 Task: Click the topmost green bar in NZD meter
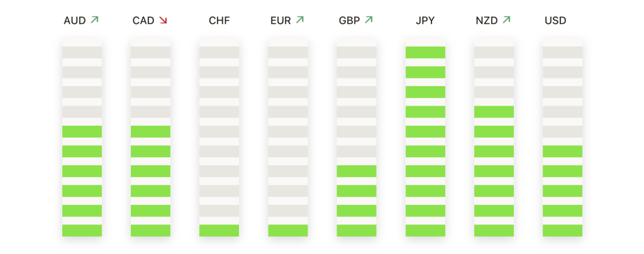pos(494,112)
